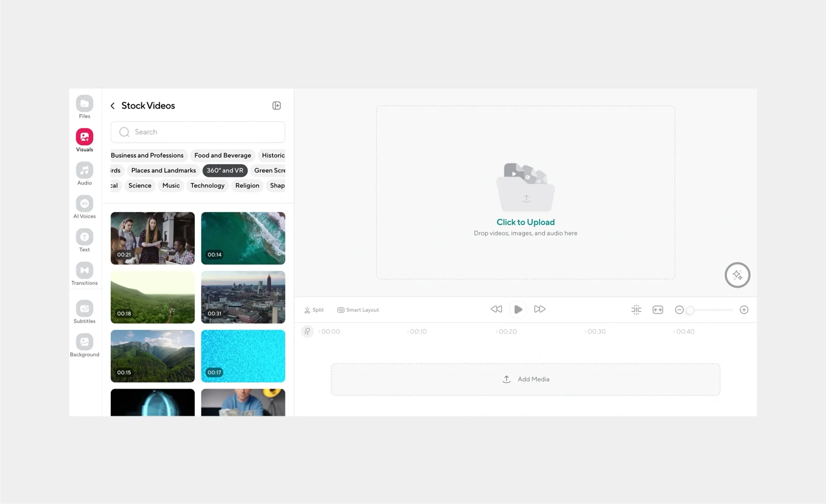The image size is (826, 504).
Task: Click Fit timeline to view icon
Action: (657, 309)
